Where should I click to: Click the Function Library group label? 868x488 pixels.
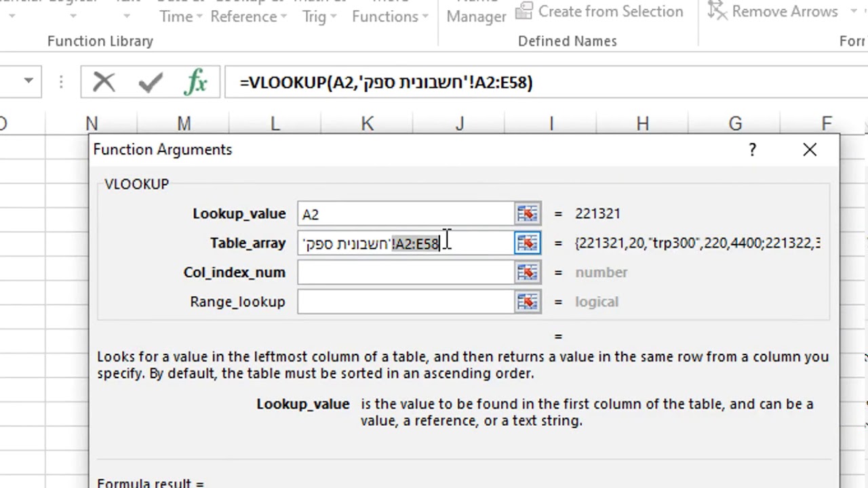click(100, 41)
